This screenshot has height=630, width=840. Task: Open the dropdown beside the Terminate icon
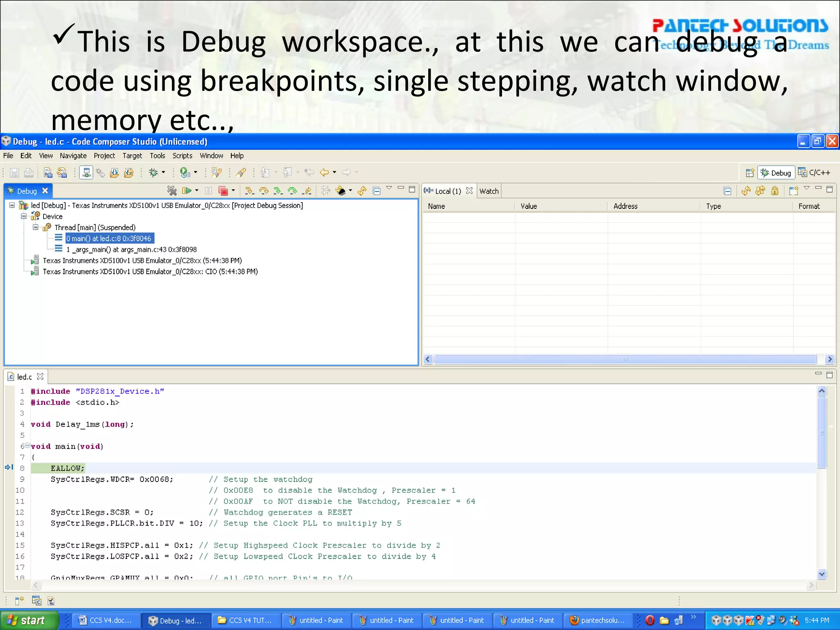pos(233,191)
